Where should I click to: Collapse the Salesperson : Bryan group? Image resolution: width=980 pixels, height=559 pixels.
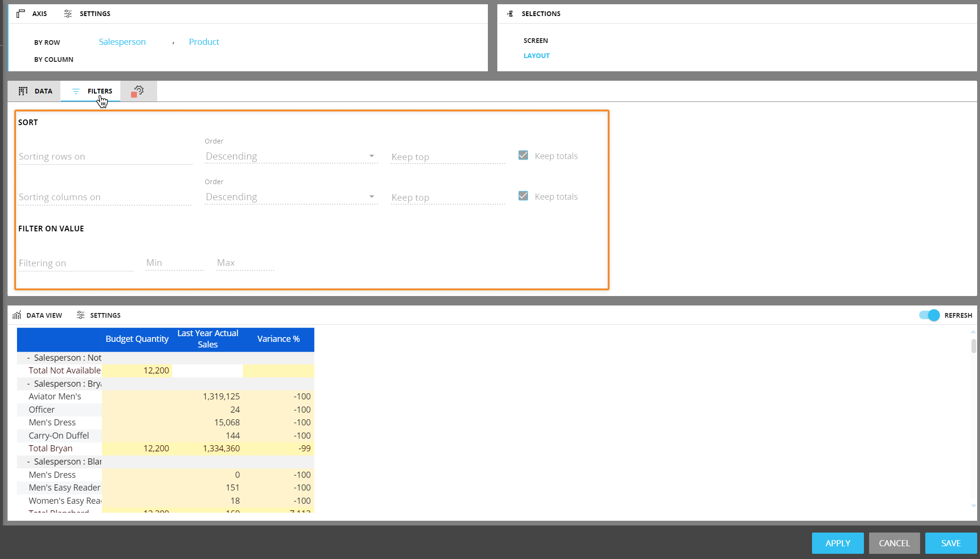click(x=28, y=384)
